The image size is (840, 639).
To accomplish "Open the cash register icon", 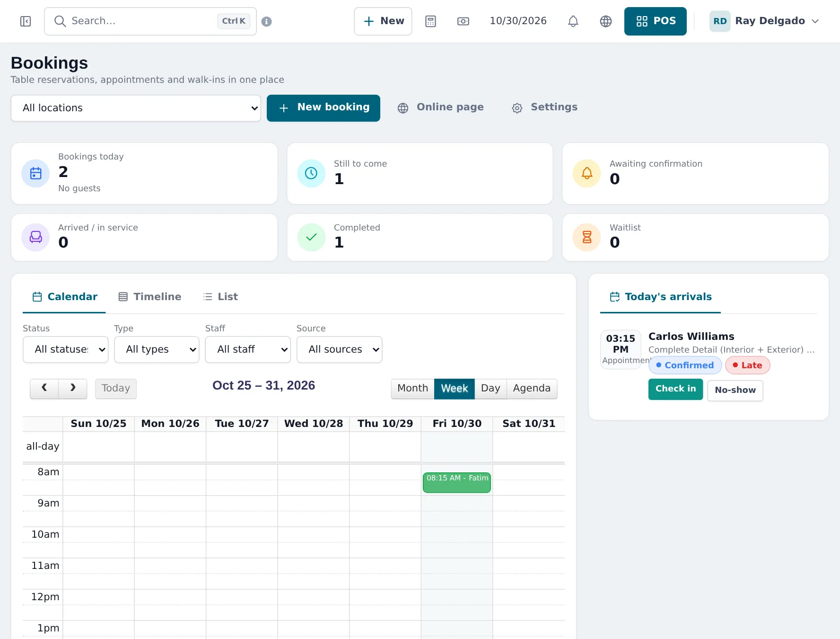I will [x=463, y=21].
